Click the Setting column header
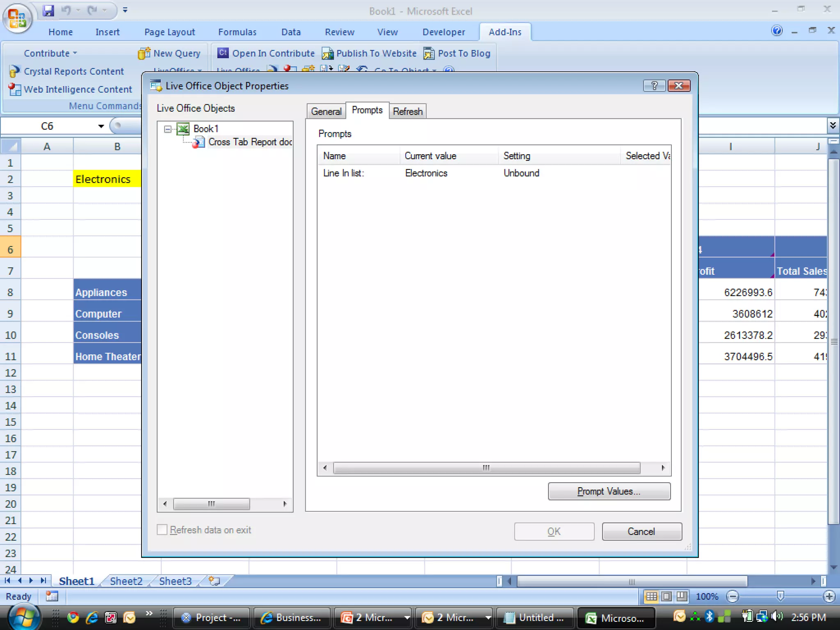 559,156
